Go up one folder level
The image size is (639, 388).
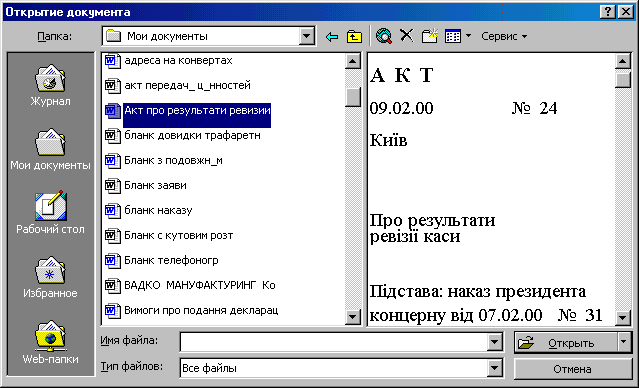(354, 37)
